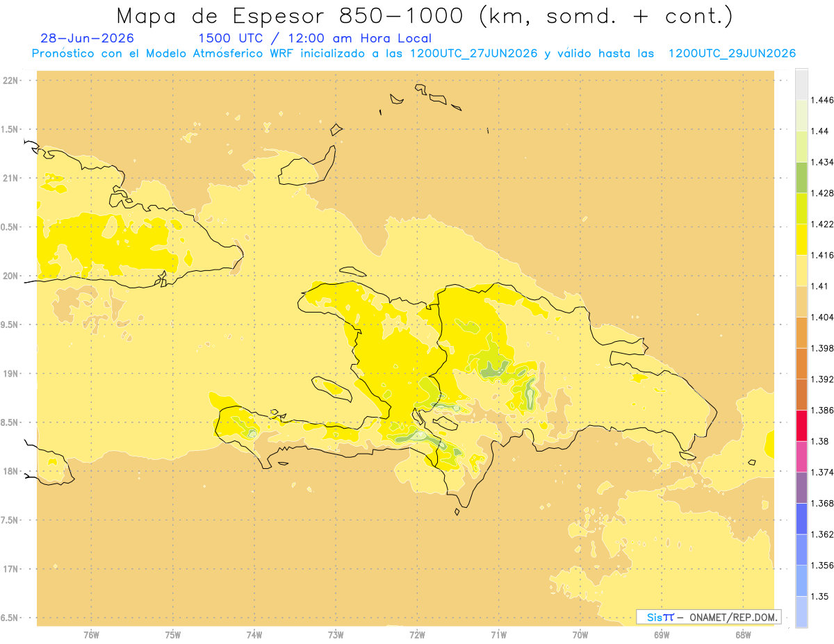
Task: Click the '1.362' color scale value
Action: [821, 534]
